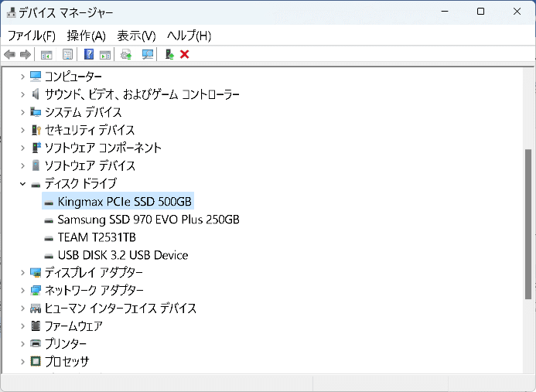Click the vertical scrollbar thumb
The width and height of the screenshot is (536, 392).
528,224
